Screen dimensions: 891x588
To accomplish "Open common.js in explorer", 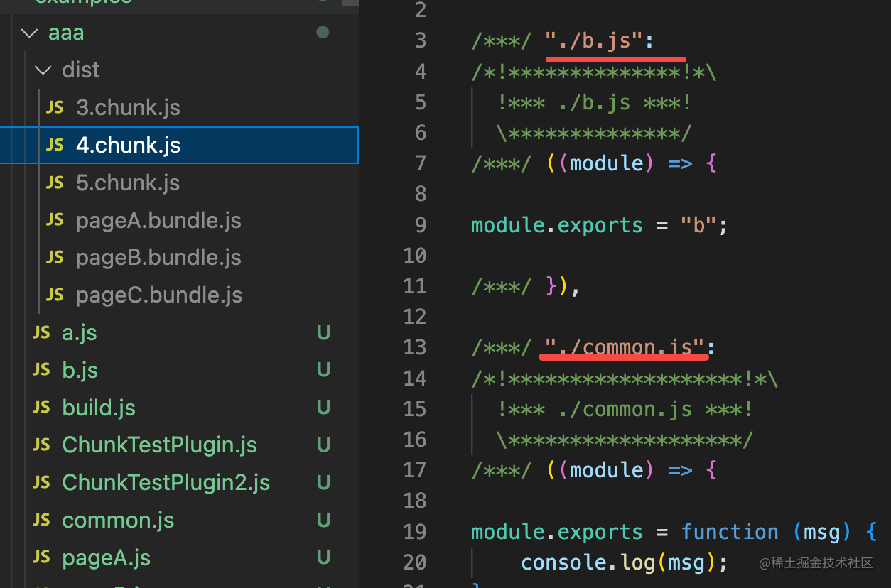I will click(x=119, y=520).
